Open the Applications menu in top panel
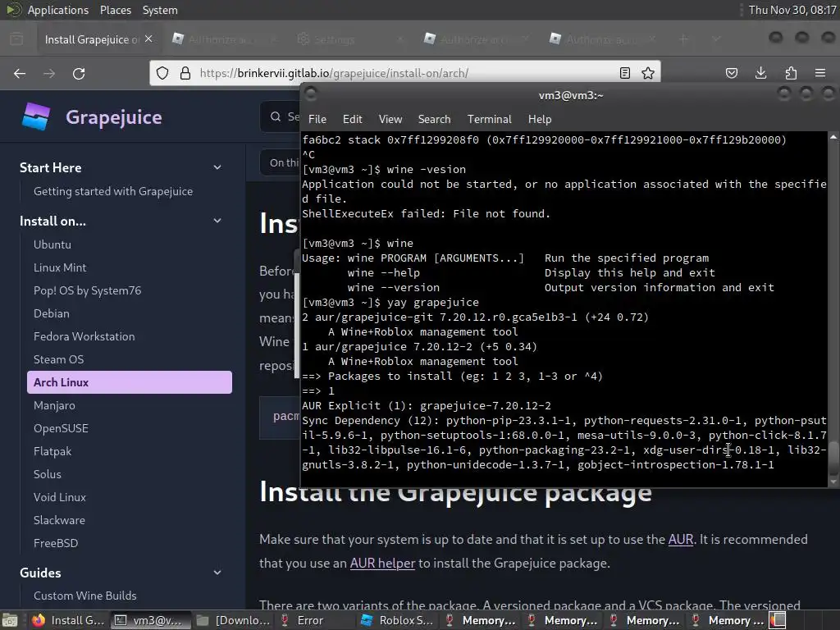The width and height of the screenshot is (840, 630). click(x=58, y=10)
